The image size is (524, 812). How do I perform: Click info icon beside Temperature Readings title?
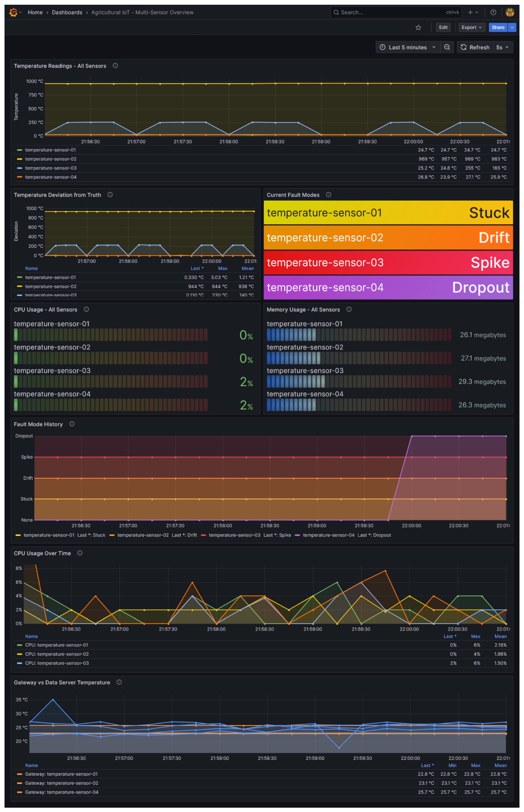[x=115, y=66]
